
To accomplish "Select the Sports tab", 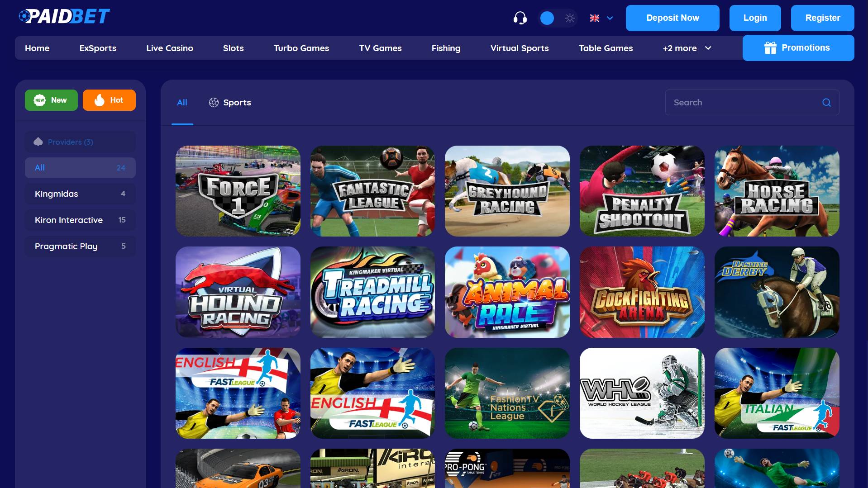I will tap(230, 103).
